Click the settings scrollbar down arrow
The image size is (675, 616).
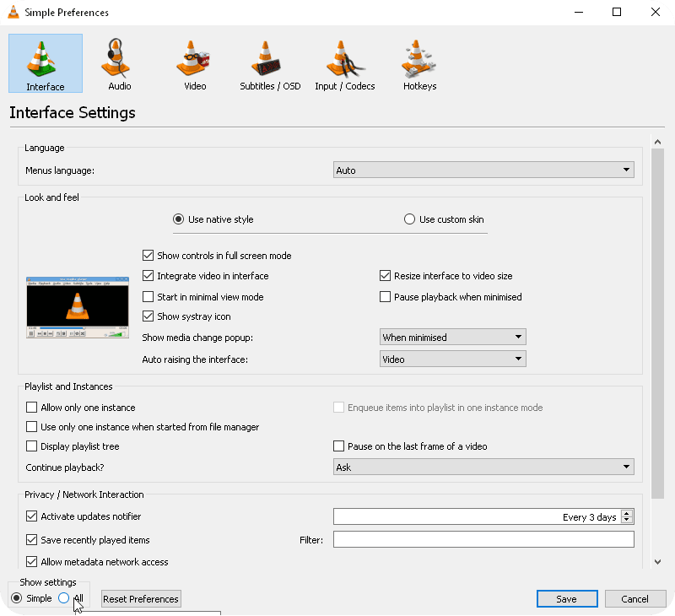(x=657, y=562)
